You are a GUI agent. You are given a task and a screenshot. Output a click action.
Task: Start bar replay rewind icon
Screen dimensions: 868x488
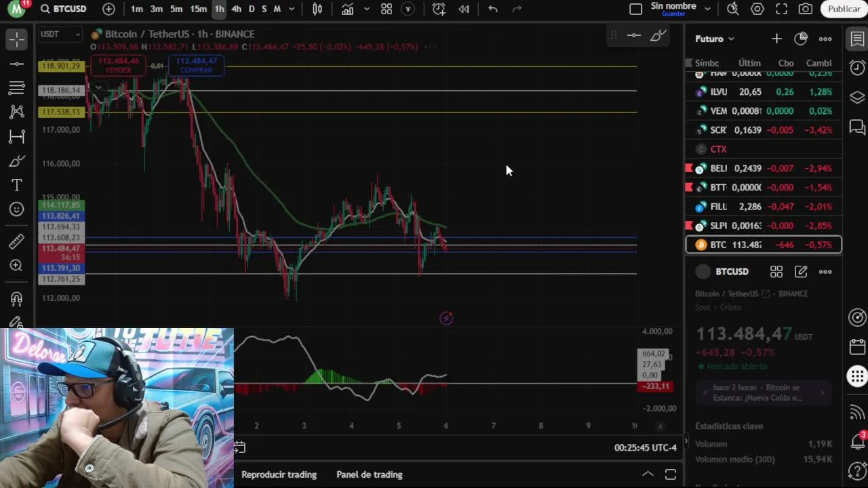pyautogui.click(x=464, y=9)
